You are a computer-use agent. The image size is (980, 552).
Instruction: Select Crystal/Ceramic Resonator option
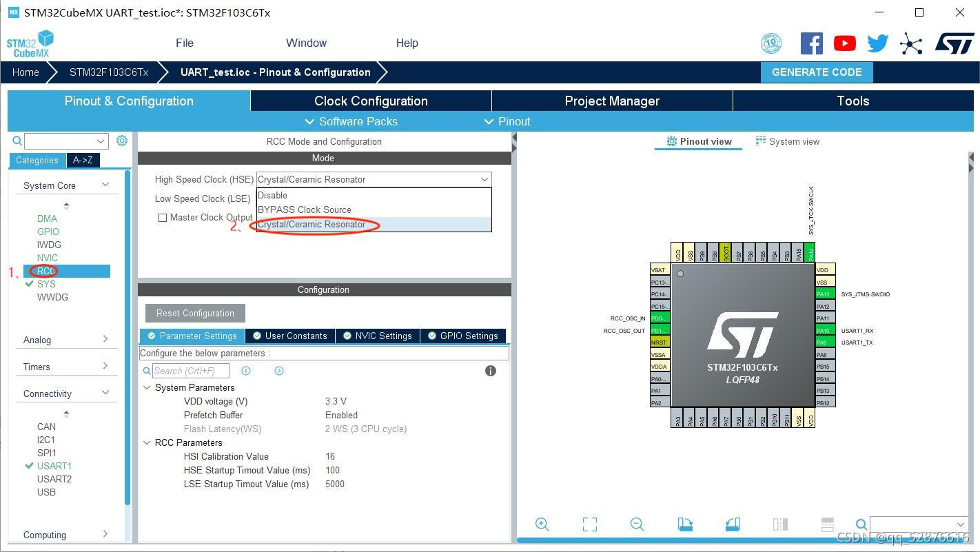point(374,224)
